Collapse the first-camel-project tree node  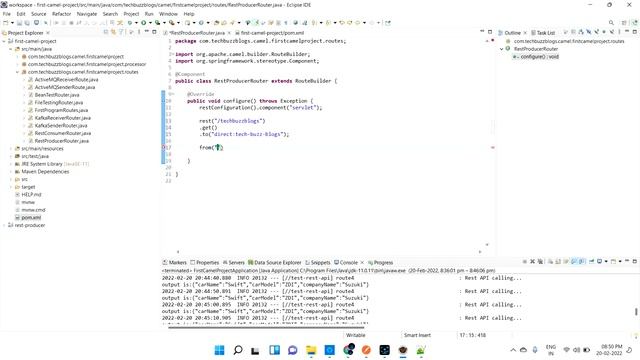[x=4, y=41]
